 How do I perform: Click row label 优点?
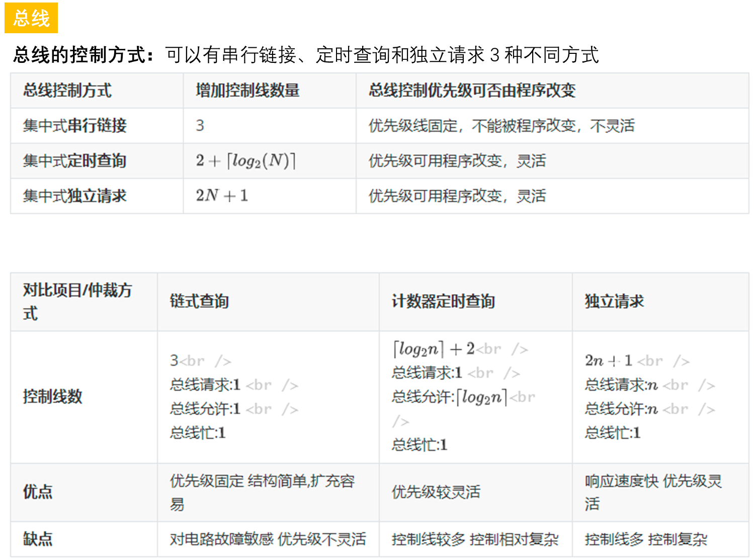click(38, 492)
